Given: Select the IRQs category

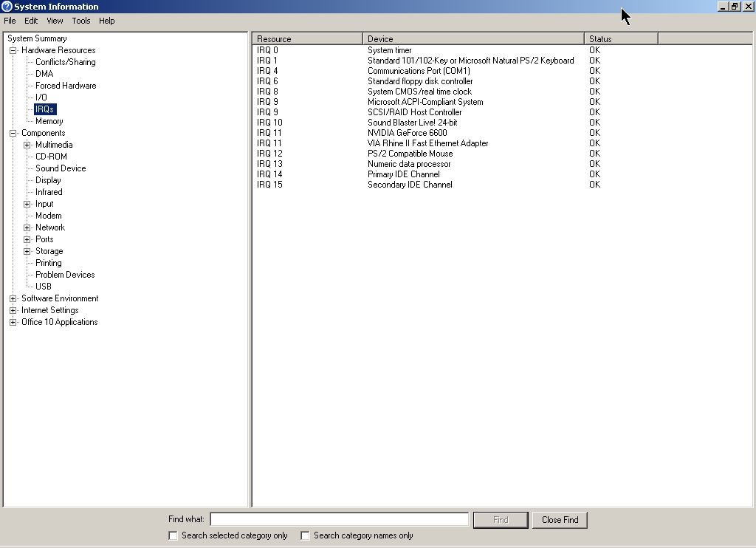Looking at the screenshot, I should point(45,109).
